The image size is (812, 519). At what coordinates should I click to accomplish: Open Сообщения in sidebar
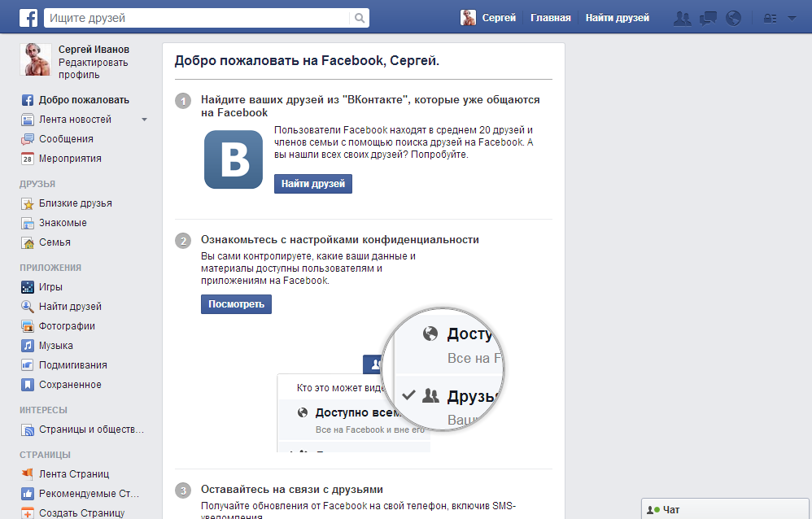[66, 139]
